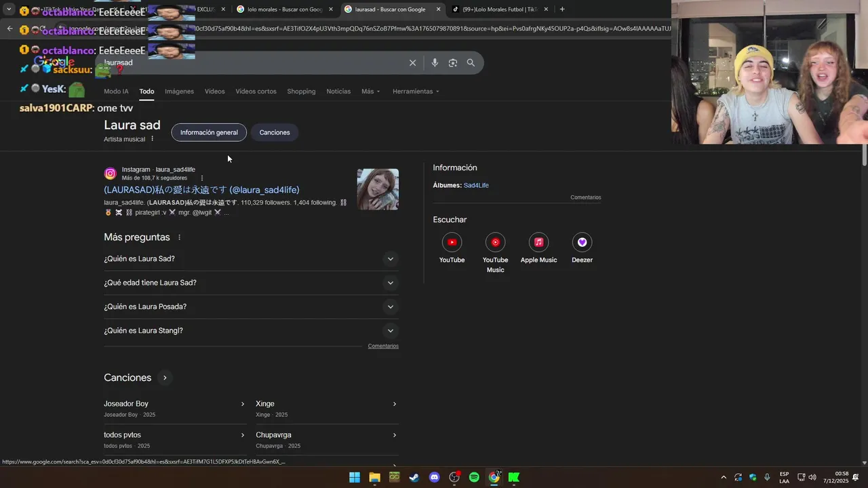Select the Vídeos cortos search tab
Image resolution: width=868 pixels, height=488 pixels.
256,91
